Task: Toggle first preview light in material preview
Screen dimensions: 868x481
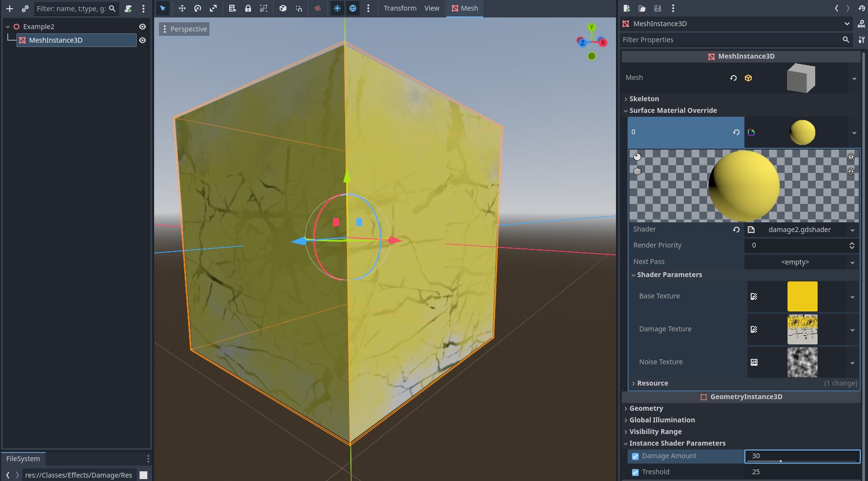Action: tap(851, 157)
